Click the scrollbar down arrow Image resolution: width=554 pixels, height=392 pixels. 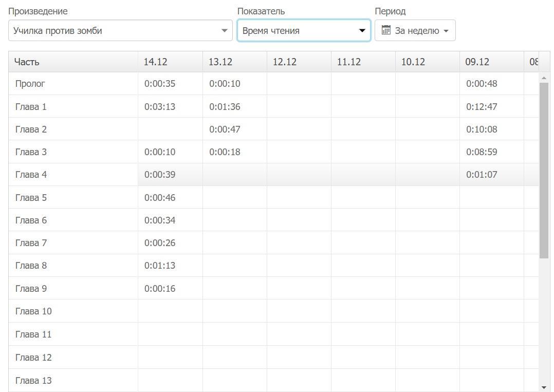point(544,387)
